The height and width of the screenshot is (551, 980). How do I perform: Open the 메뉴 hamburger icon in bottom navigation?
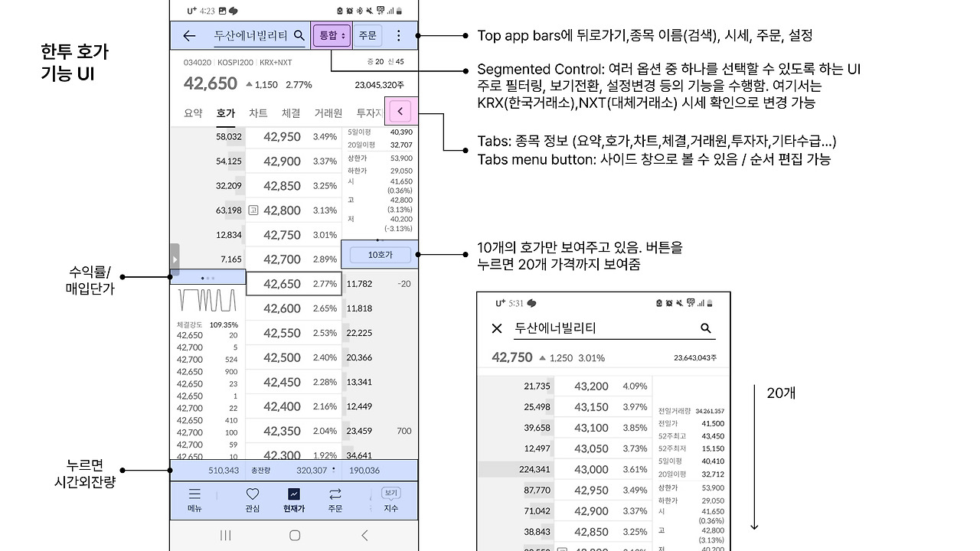(x=194, y=494)
